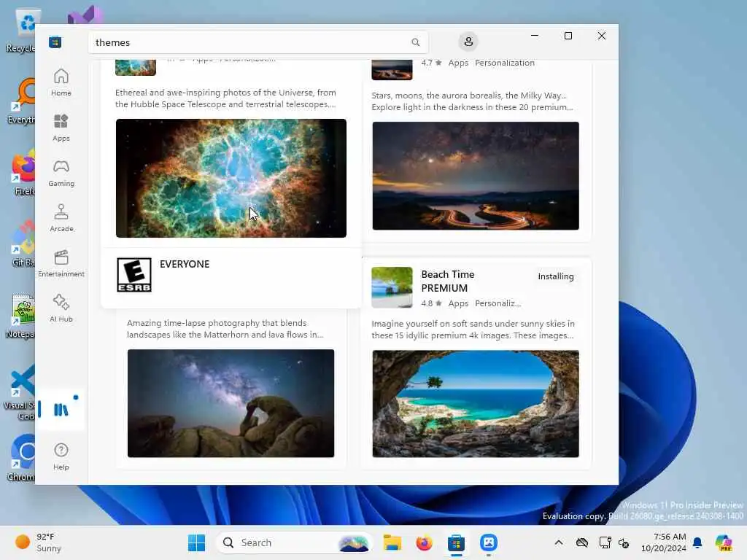Click Microsoft Store taskbar icon
The height and width of the screenshot is (560, 747).
[456, 542]
